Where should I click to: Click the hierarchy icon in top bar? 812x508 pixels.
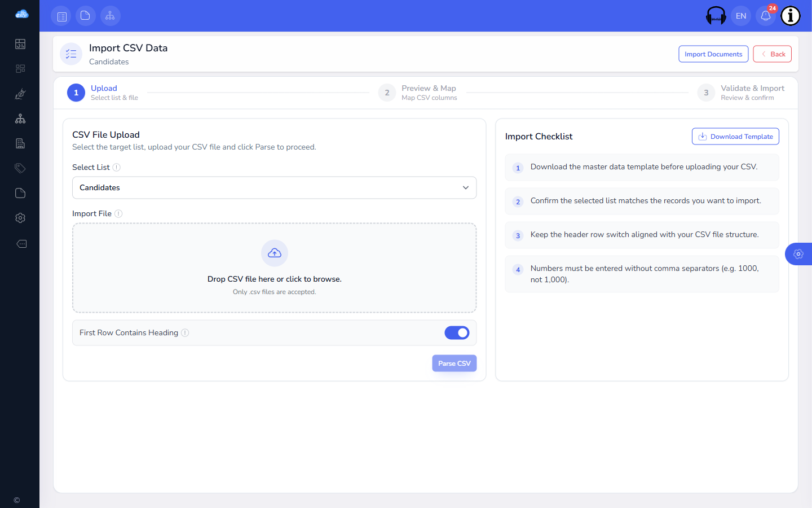tap(110, 16)
